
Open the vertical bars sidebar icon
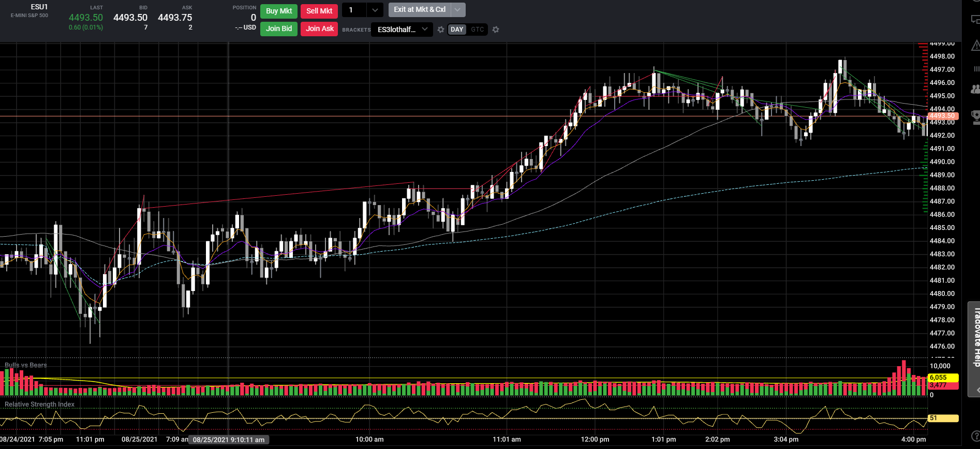click(x=976, y=68)
